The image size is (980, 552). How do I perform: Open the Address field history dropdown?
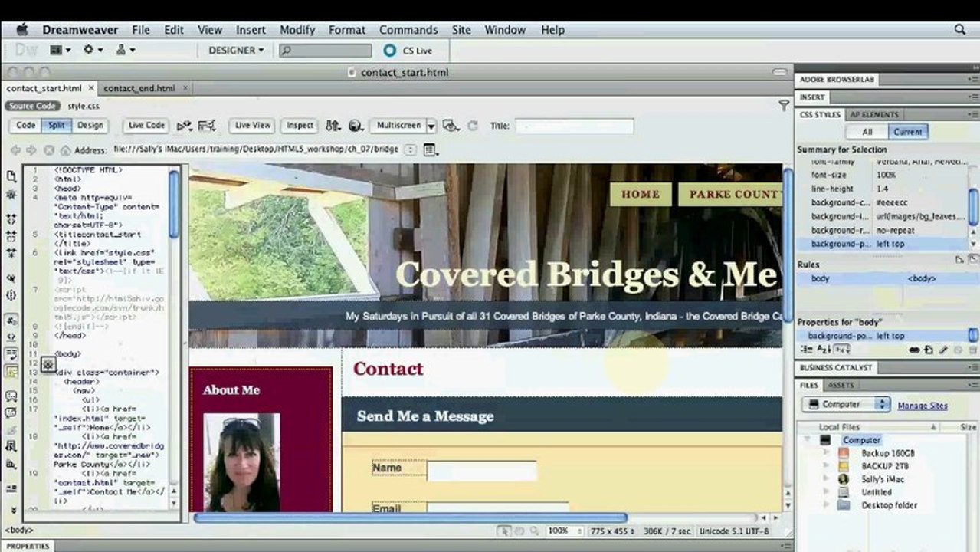tap(411, 149)
